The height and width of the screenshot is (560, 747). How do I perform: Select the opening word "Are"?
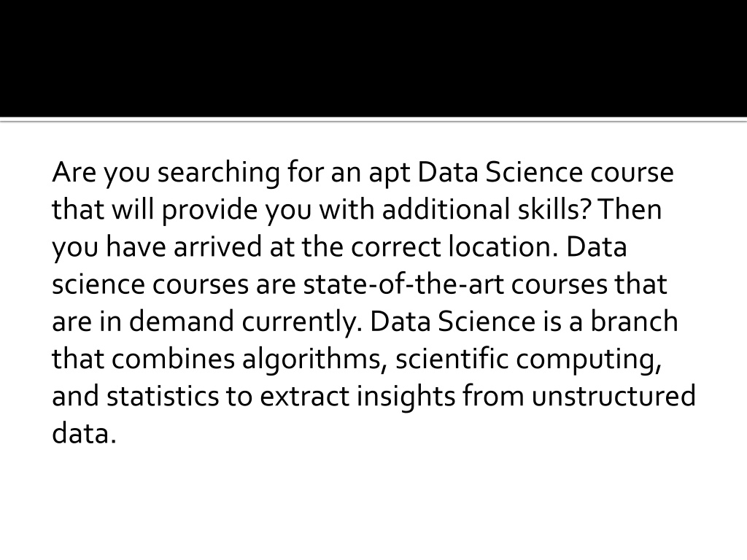(75, 172)
